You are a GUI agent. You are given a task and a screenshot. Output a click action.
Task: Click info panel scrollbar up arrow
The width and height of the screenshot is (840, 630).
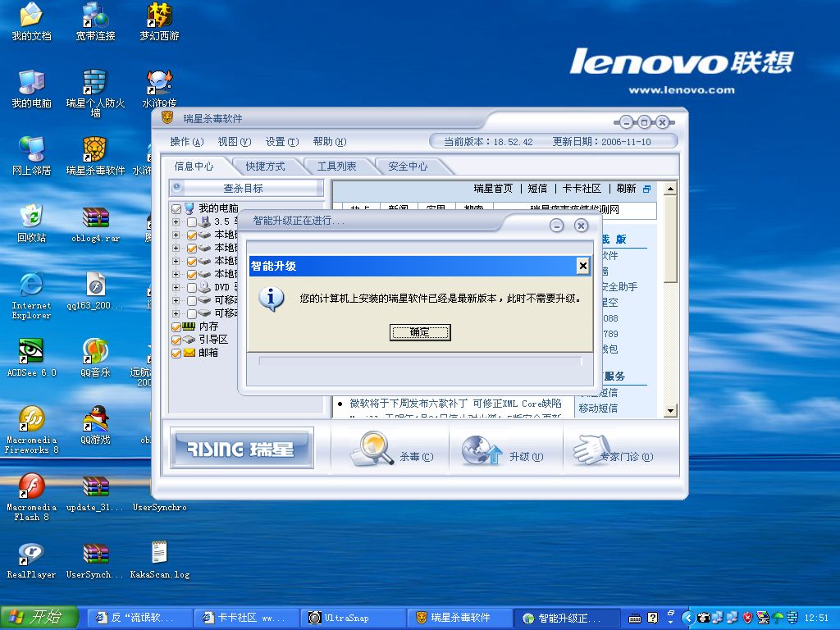coord(671,189)
